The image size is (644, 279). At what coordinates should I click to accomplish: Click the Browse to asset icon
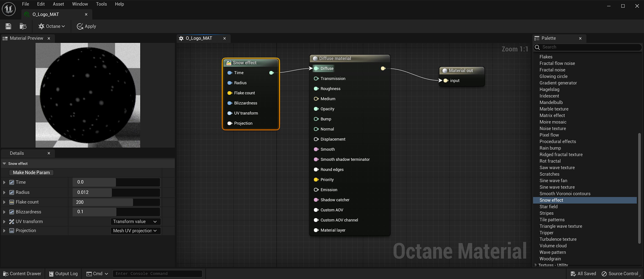pyautogui.click(x=23, y=26)
